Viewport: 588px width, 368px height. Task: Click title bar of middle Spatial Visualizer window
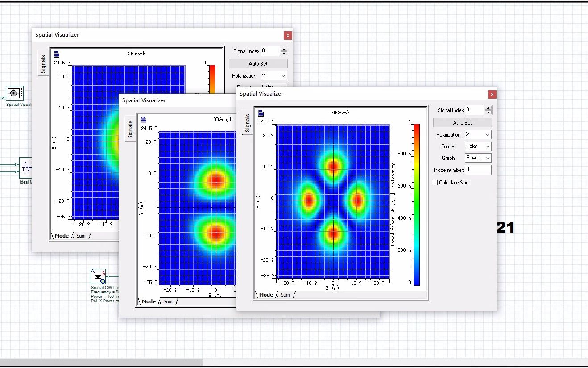178,100
